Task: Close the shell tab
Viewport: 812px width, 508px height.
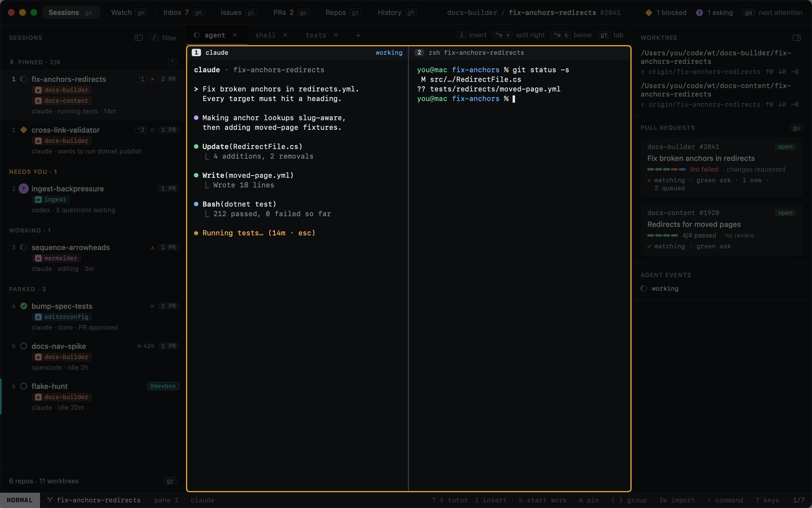Action: pos(285,35)
